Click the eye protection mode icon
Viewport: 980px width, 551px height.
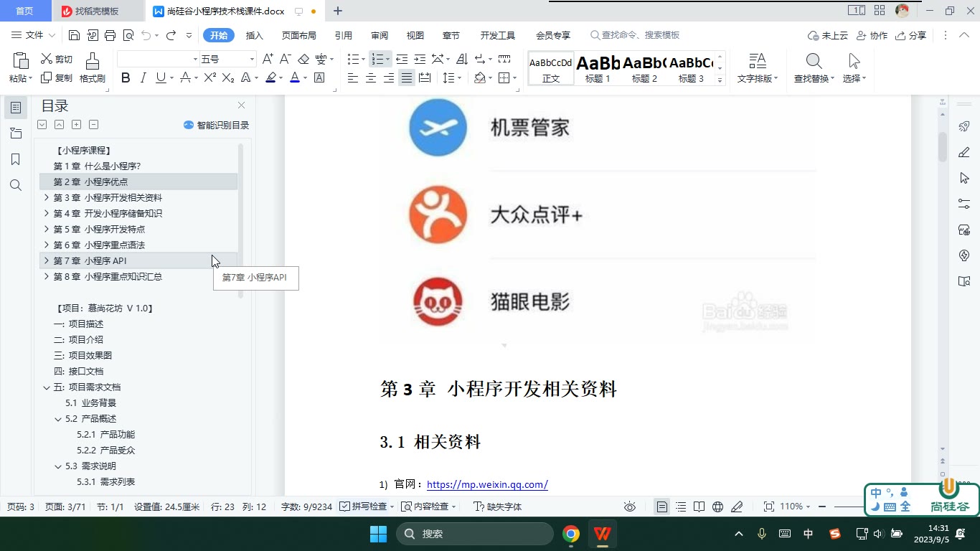630,507
